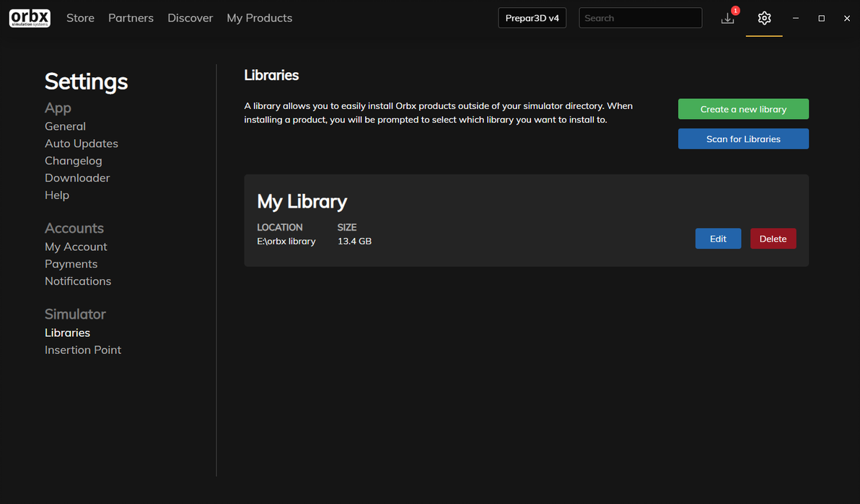
Task: Close the Orbx Central window
Action: (847, 18)
